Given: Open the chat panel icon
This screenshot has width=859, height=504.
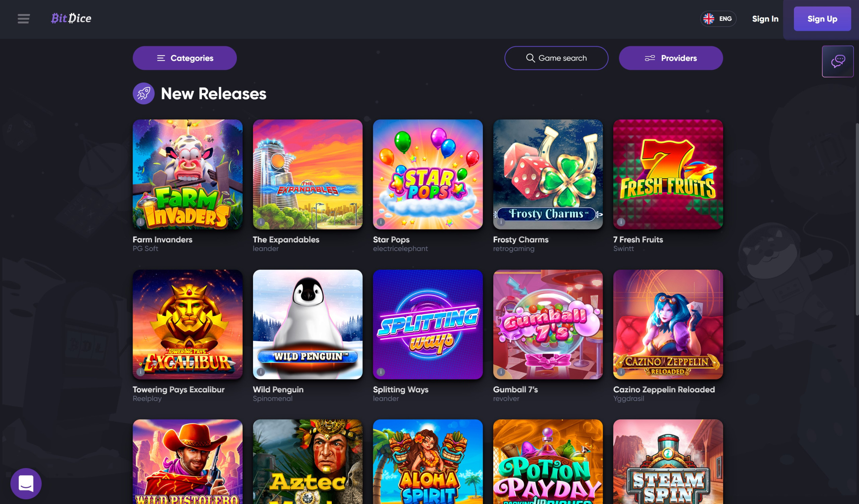Looking at the screenshot, I should coord(838,61).
